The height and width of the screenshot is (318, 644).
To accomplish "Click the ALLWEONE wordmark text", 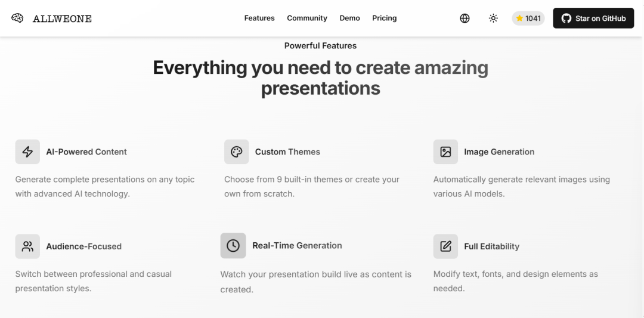I will tap(62, 18).
